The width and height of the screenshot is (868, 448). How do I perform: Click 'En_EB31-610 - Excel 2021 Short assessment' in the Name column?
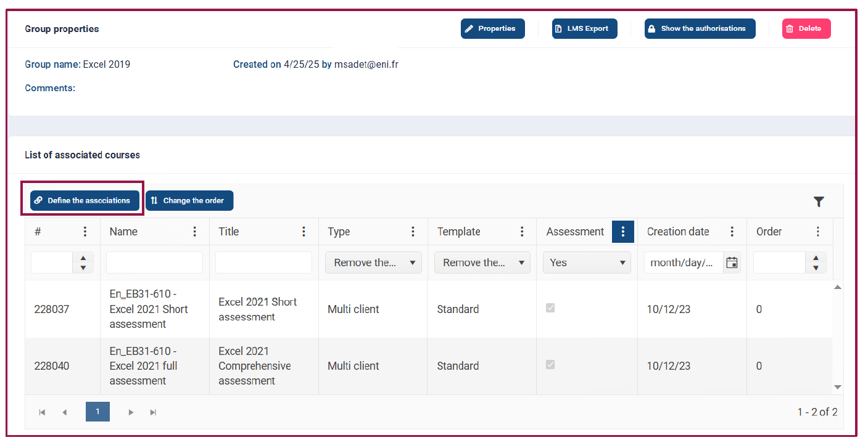click(149, 309)
